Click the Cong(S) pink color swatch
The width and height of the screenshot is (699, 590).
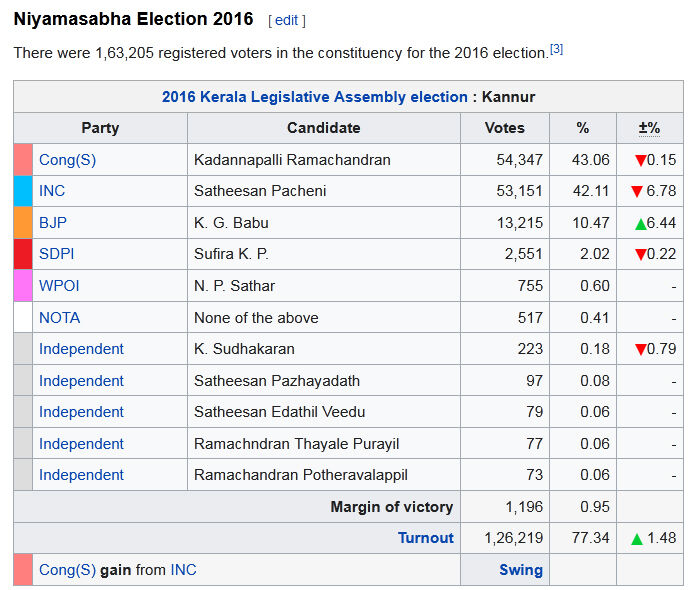click(23, 159)
